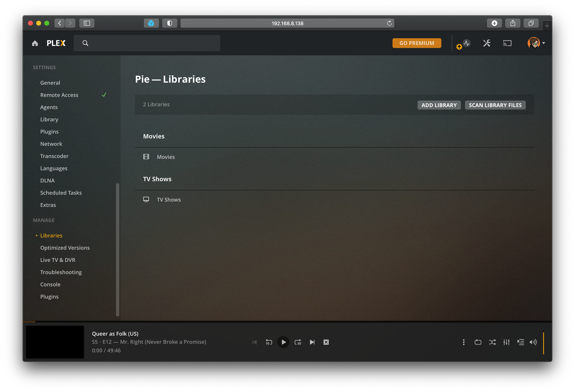Viewport: 575px width, 392px height.
Task: Stop playback with X icon
Action: [326, 342]
